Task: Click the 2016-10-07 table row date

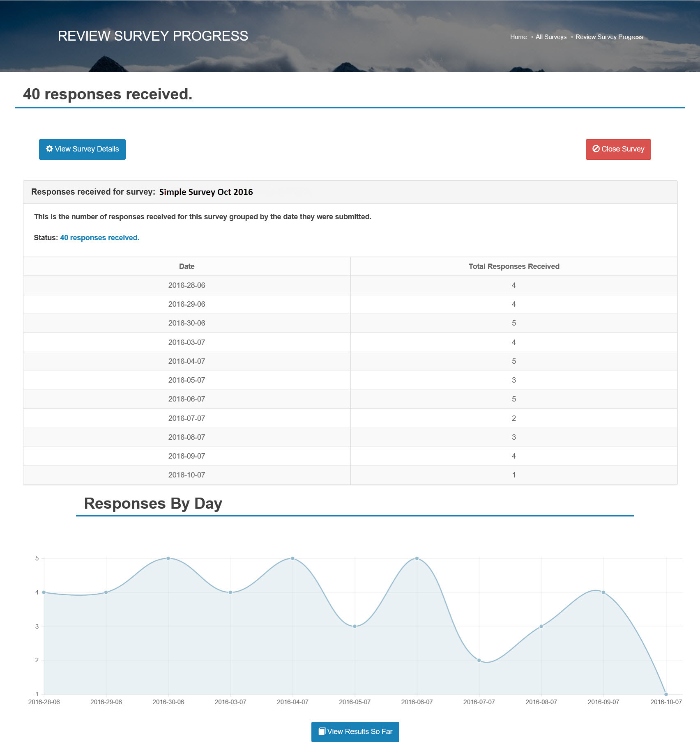Action: (x=187, y=475)
